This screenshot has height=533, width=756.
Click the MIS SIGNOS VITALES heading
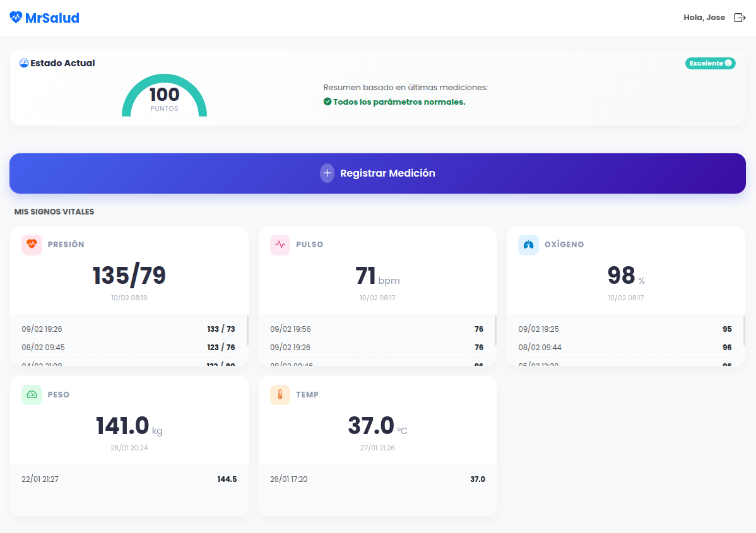coord(54,212)
